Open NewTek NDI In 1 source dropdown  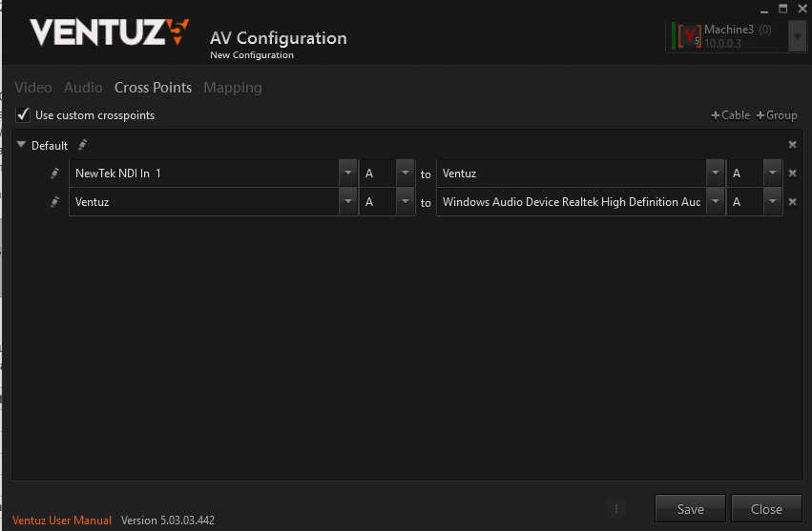click(x=347, y=174)
